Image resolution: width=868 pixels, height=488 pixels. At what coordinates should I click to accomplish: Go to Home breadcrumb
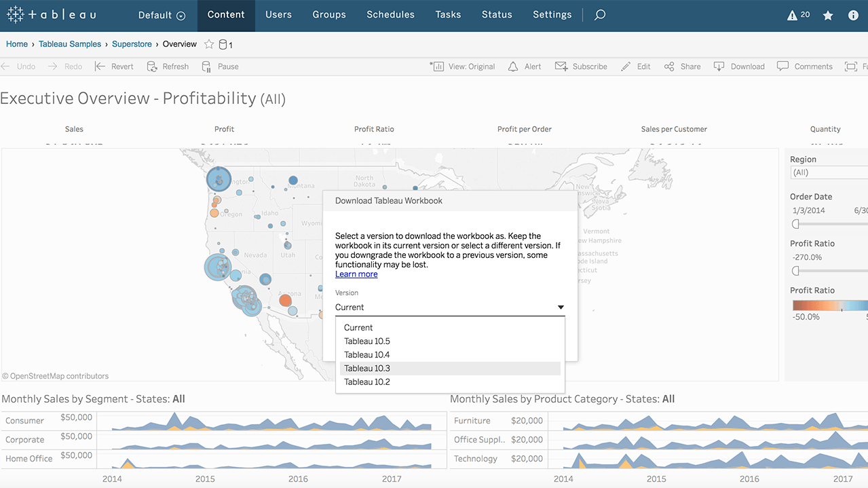click(x=17, y=44)
